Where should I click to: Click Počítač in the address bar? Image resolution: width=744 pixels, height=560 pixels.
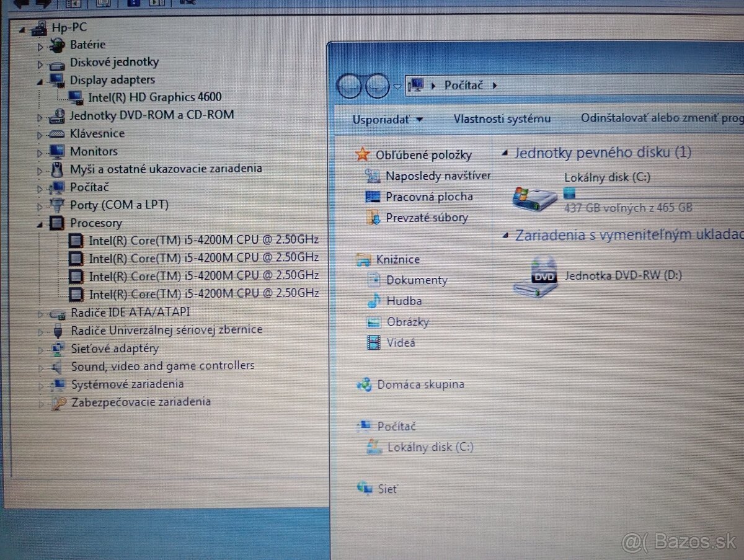coord(464,85)
